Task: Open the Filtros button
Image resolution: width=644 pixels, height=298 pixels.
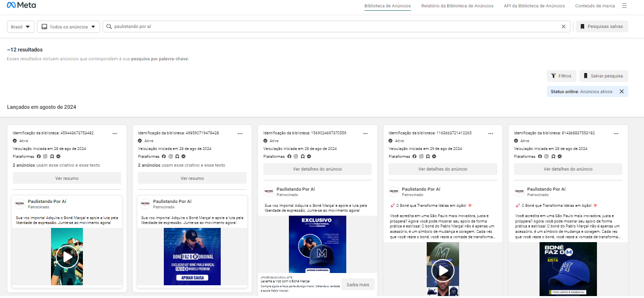Action: pyautogui.click(x=561, y=76)
